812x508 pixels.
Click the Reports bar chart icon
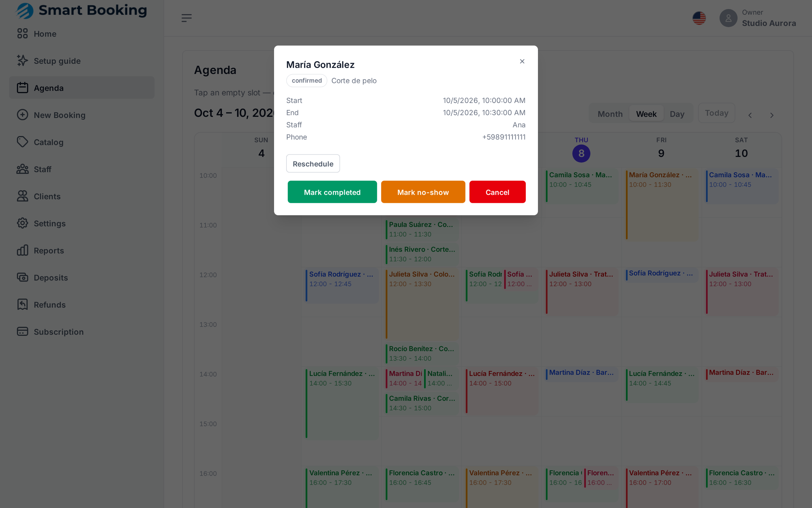[x=23, y=250]
